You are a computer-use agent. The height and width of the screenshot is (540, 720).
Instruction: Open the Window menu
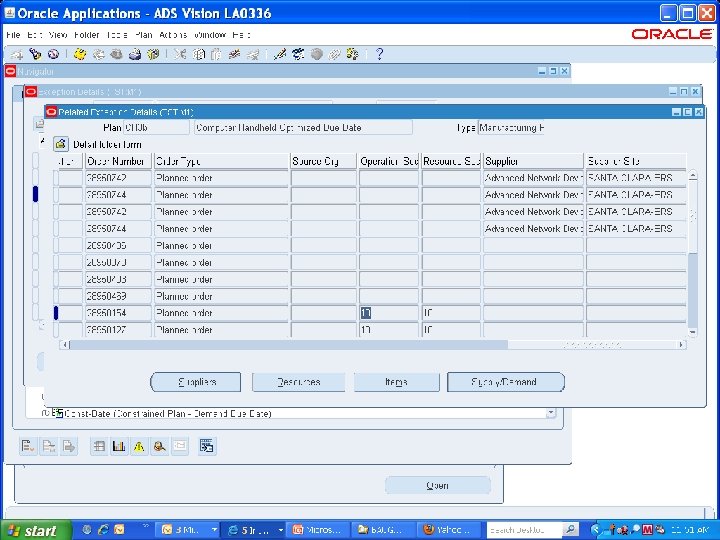(210, 35)
